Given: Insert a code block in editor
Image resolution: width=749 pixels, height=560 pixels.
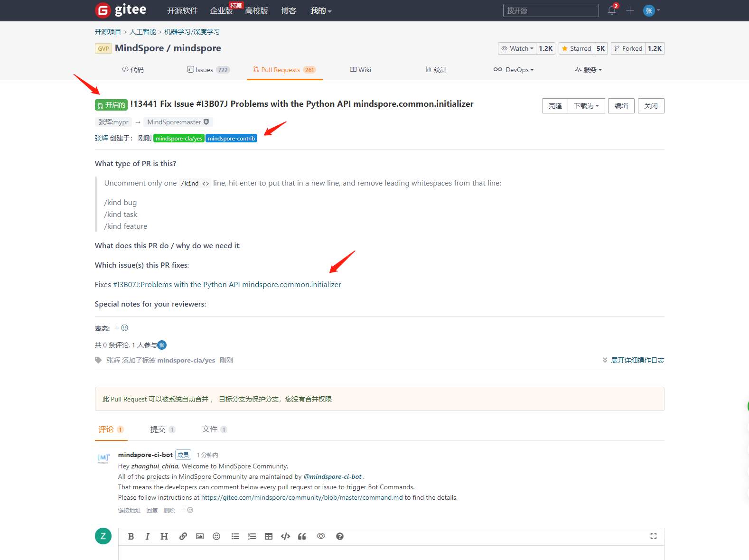Looking at the screenshot, I should pyautogui.click(x=285, y=536).
